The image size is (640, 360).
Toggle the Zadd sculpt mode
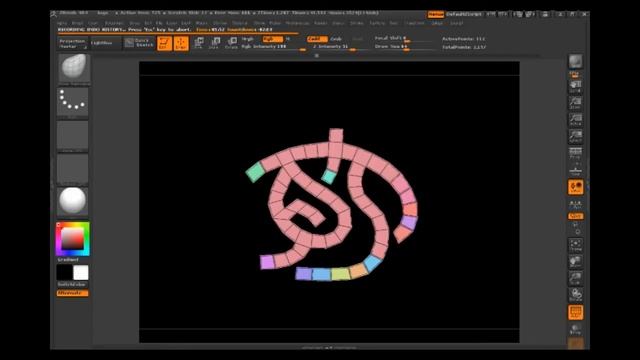[317, 39]
